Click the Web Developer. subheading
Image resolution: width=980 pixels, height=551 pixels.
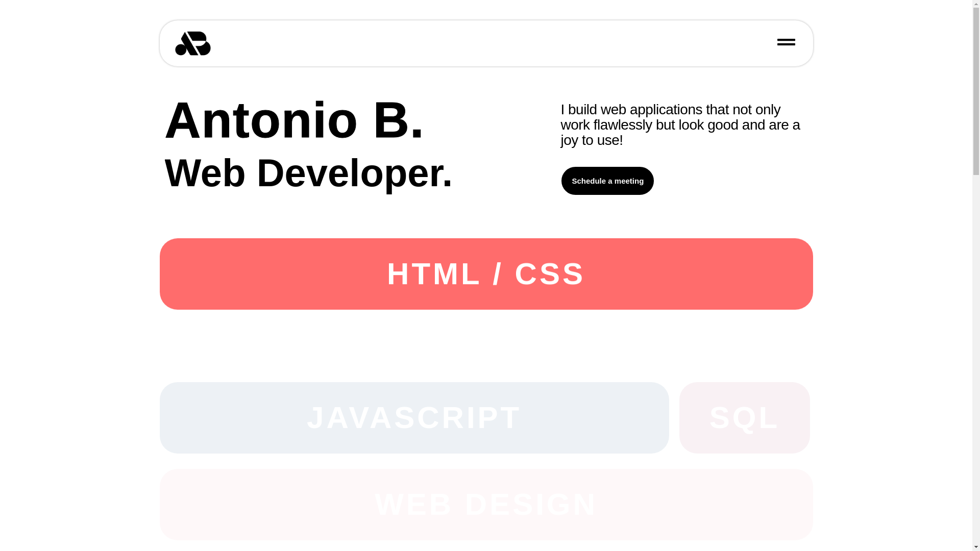tap(308, 173)
